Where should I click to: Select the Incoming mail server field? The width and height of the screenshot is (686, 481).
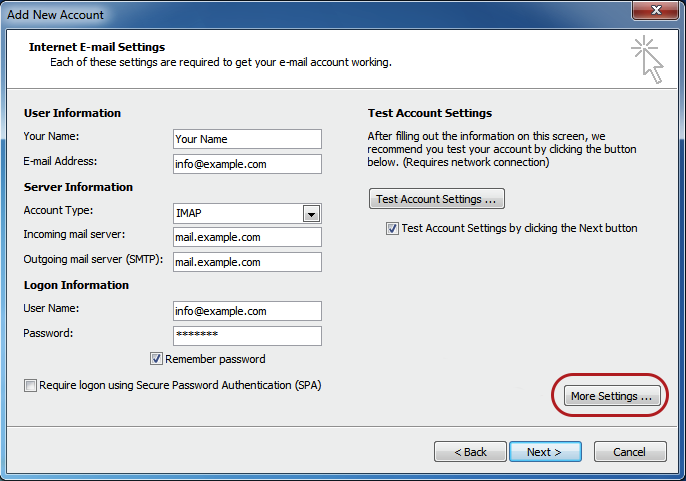(247, 237)
